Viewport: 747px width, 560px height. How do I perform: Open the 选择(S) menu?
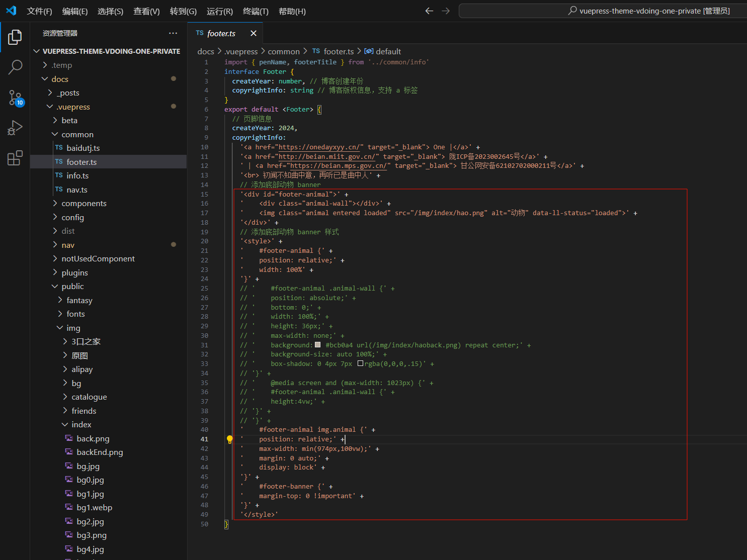tap(110, 11)
